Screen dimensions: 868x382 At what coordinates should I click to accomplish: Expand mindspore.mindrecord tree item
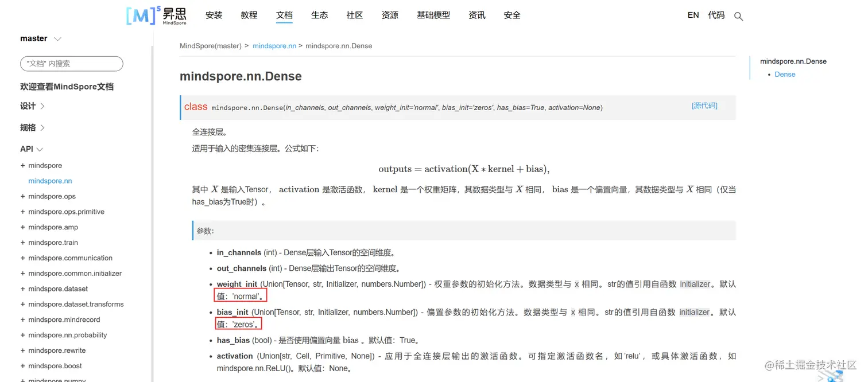click(x=23, y=320)
